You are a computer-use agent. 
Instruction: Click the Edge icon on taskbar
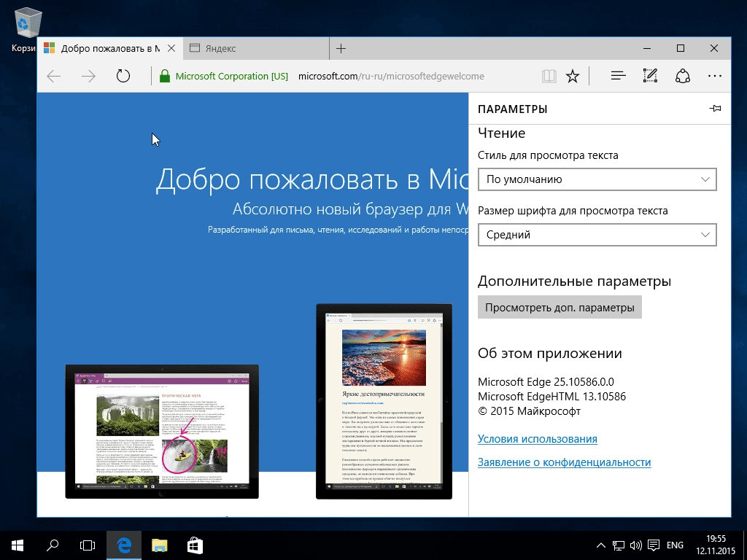point(124,545)
